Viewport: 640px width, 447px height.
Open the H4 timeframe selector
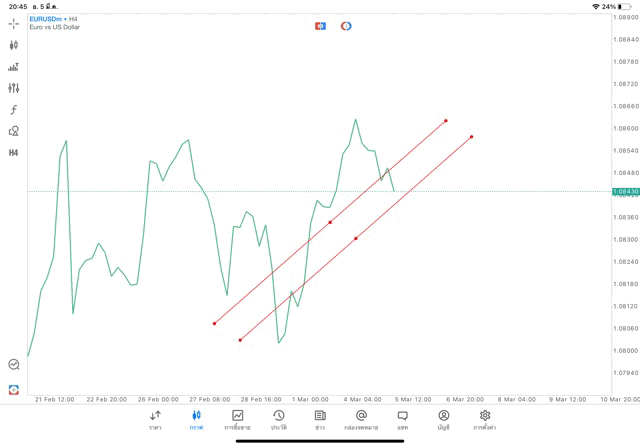coord(14,153)
